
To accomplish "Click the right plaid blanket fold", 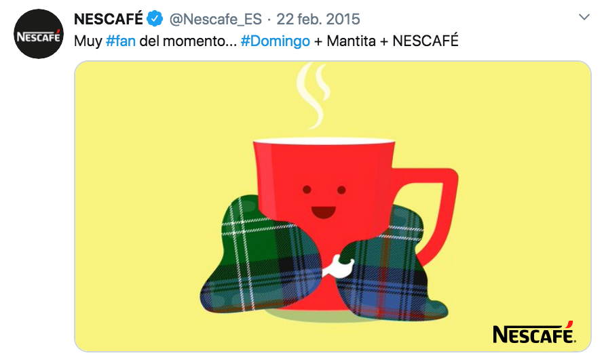I will click(390, 269).
